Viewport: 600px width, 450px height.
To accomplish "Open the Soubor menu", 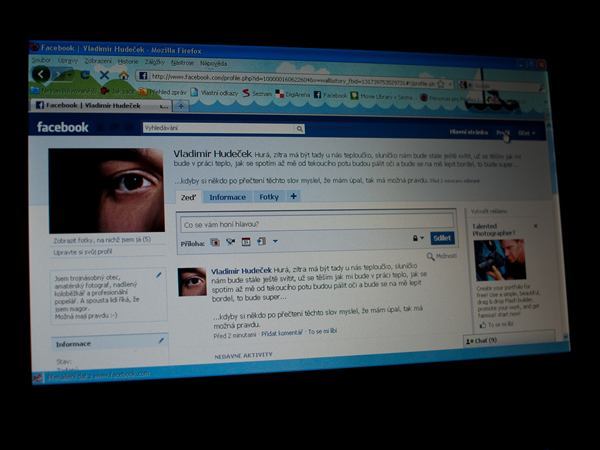I will click(x=41, y=60).
